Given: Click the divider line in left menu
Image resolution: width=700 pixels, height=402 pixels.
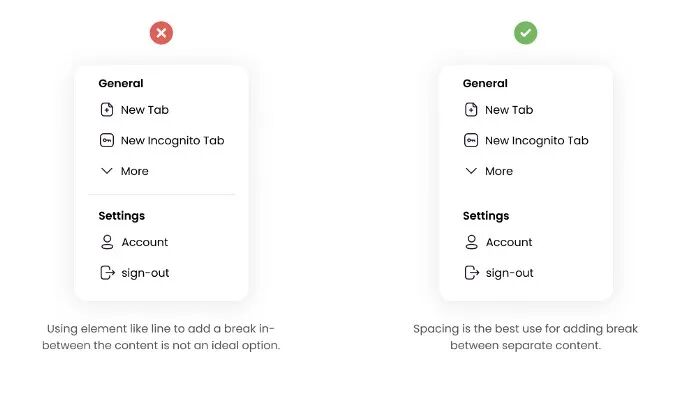Looking at the screenshot, I should [x=161, y=194].
